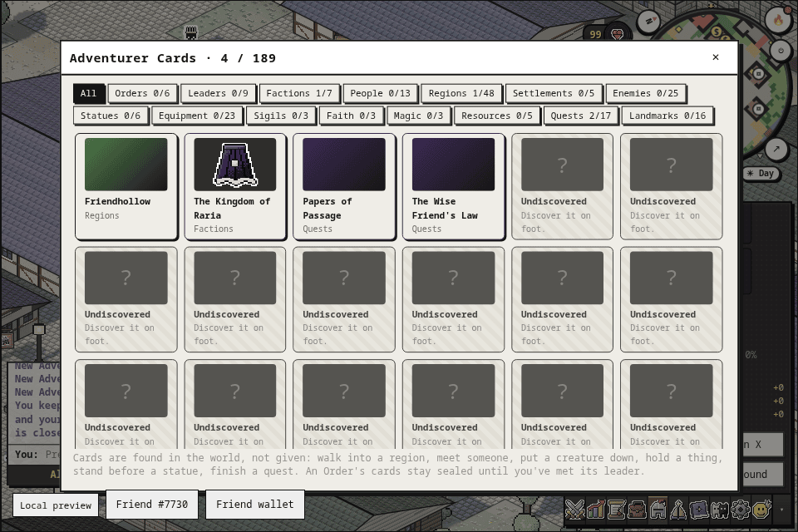Filter by Faith 0/3
This screenshot has height=532, width=798.
point(351,116)
